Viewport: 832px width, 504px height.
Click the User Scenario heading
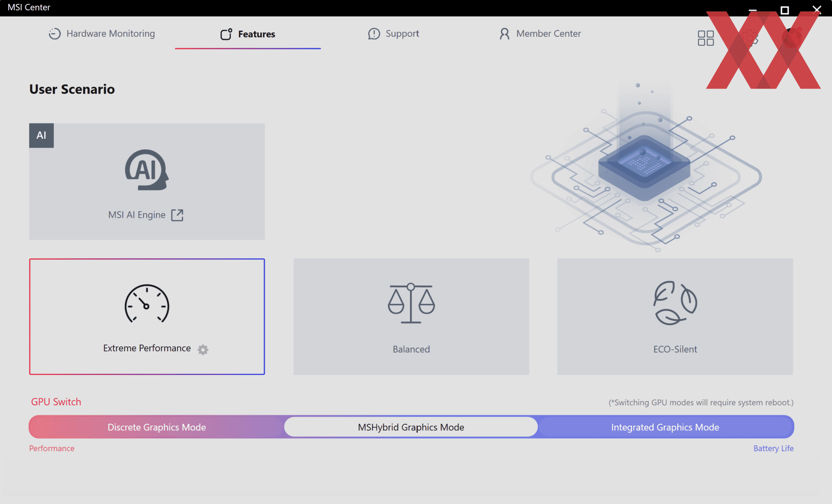72,89
